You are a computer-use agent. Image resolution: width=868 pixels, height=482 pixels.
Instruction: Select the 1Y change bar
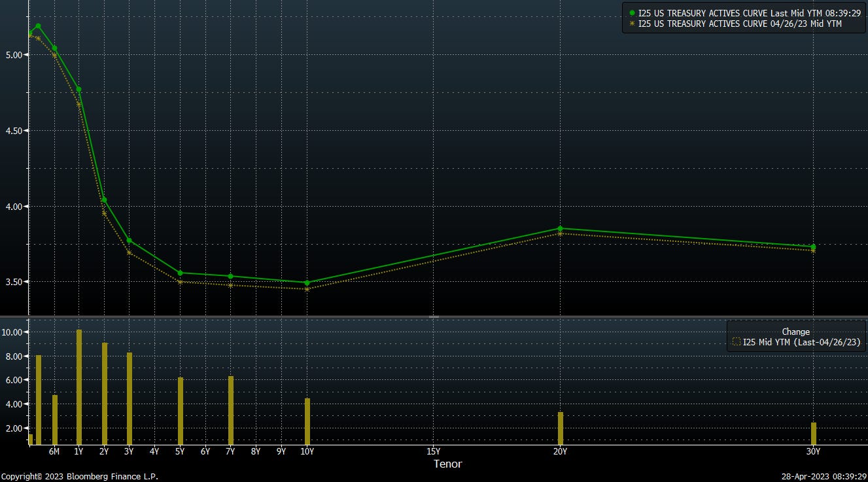point(79,387)
